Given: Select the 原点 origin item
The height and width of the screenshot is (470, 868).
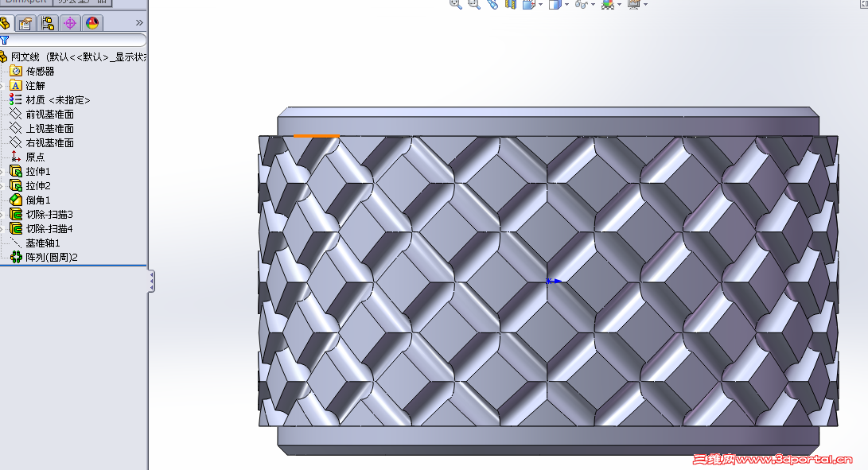Looking at the screenshot, I should 35,157.
